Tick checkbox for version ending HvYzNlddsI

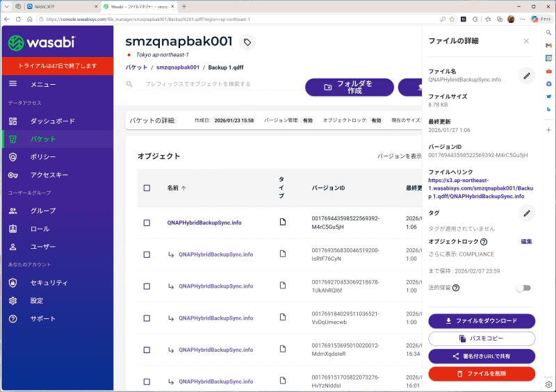147,382
